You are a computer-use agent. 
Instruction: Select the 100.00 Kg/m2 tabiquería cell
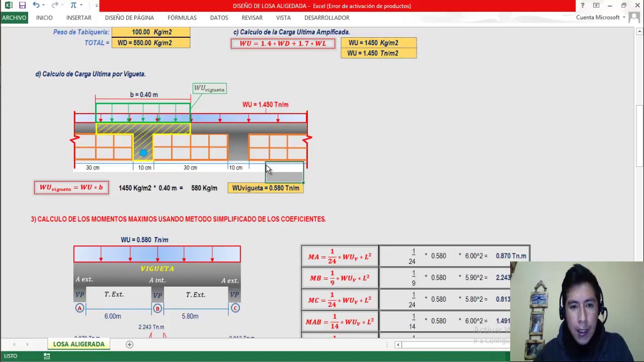point(151,32)
